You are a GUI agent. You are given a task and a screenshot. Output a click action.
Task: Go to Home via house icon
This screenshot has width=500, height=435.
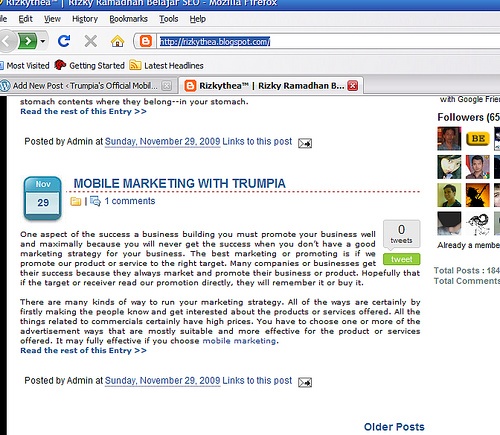pyautogui.click(x=117, y=41)
